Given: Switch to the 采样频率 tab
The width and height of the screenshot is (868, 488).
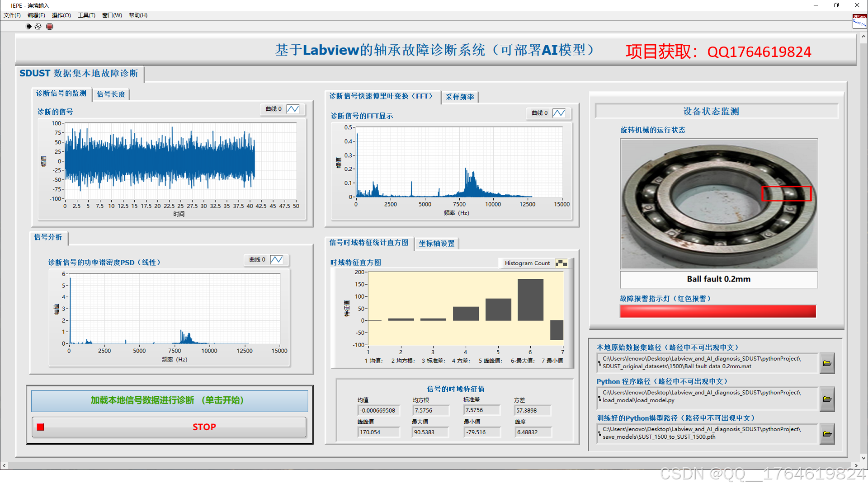Looking at the screenshot, I should (x=459, y=97).
